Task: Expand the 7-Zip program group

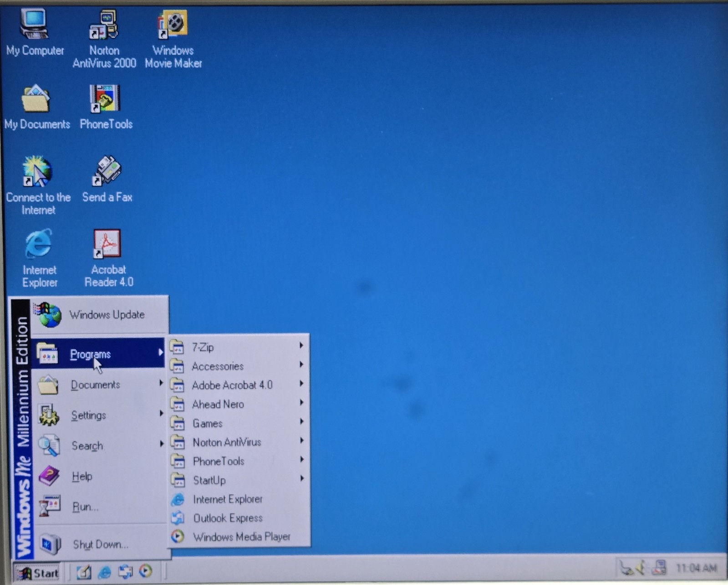Action: 238,347
